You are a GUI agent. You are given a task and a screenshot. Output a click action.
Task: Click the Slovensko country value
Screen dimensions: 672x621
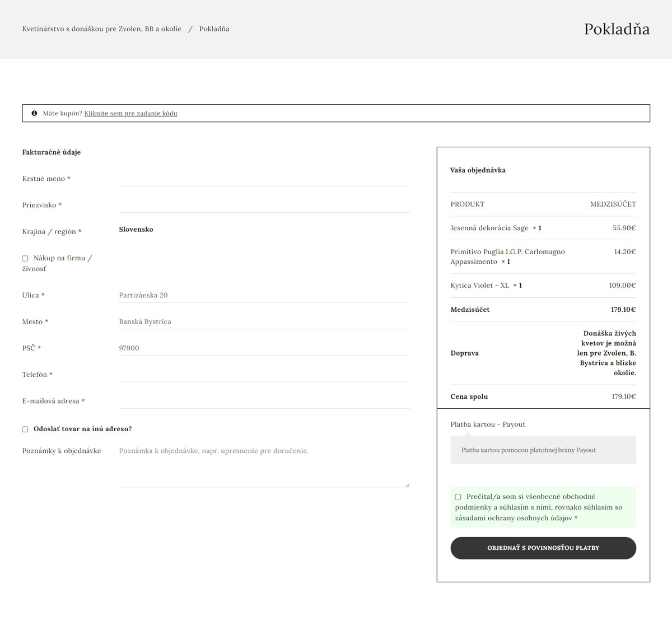pos(136,229)
